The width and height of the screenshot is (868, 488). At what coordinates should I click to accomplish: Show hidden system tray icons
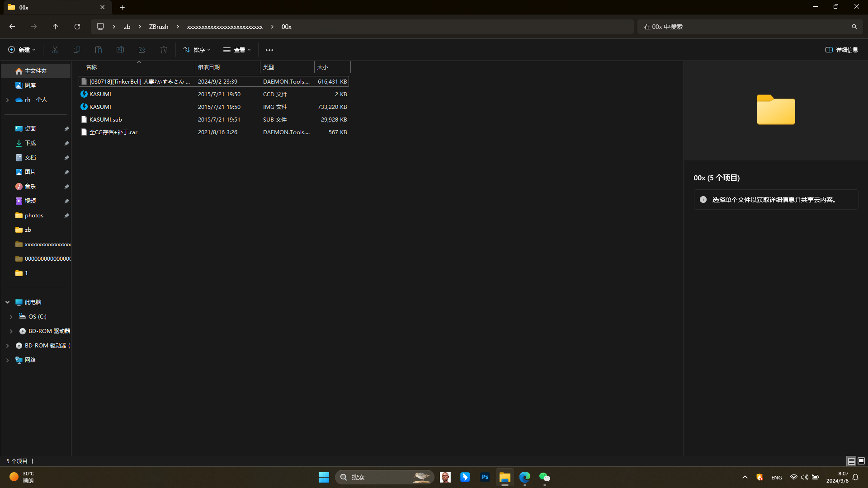click(745, 477)
